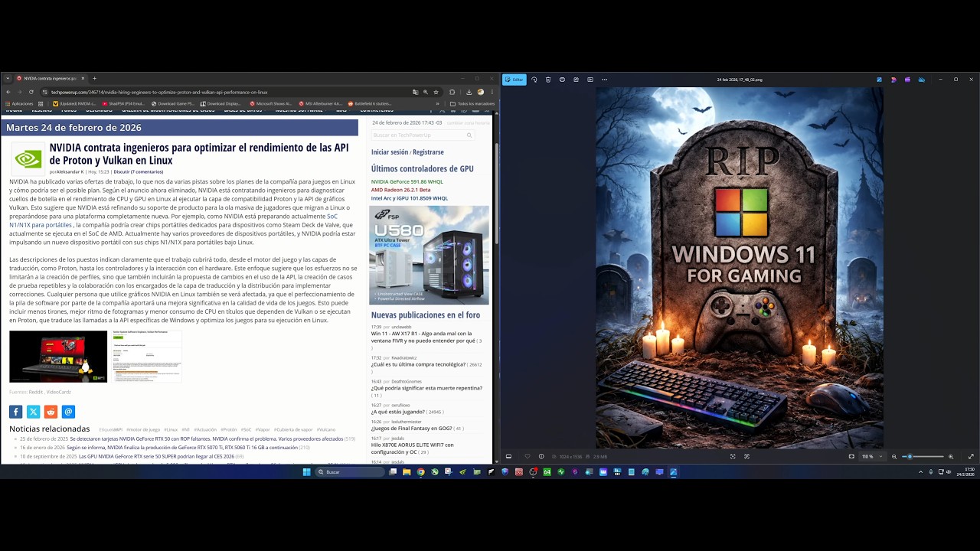
Task: Open forum post ¿A qué estás jugando?
Action: pyautogui.click(x=397, y=412)
